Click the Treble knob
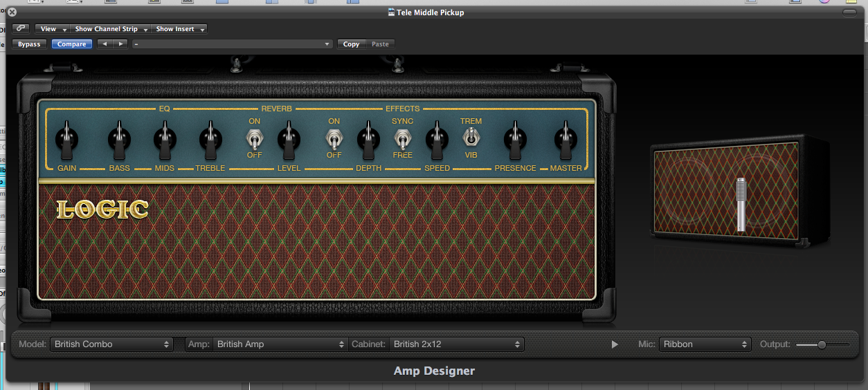 point(210,140)
